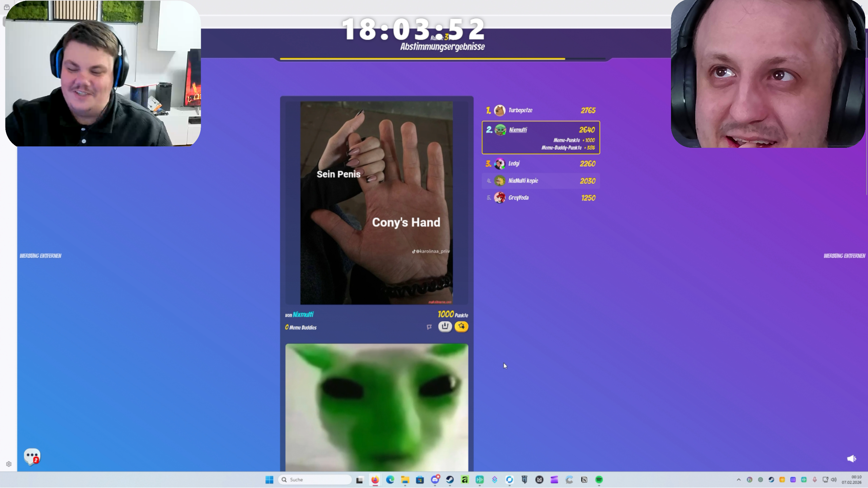Click the 'Abstimmungsergebnisse' heading

[442, 47]
